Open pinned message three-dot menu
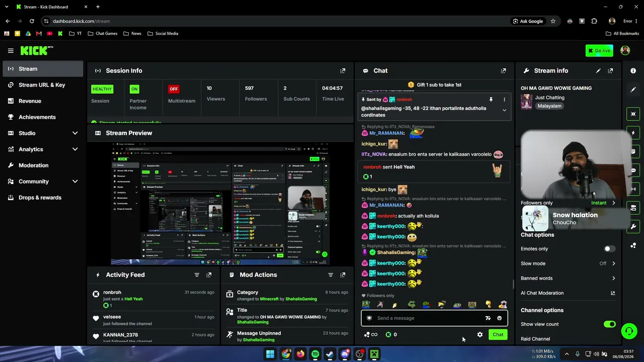Image resolution: width=644 pixels, height=362 pixels. point(504,100)
